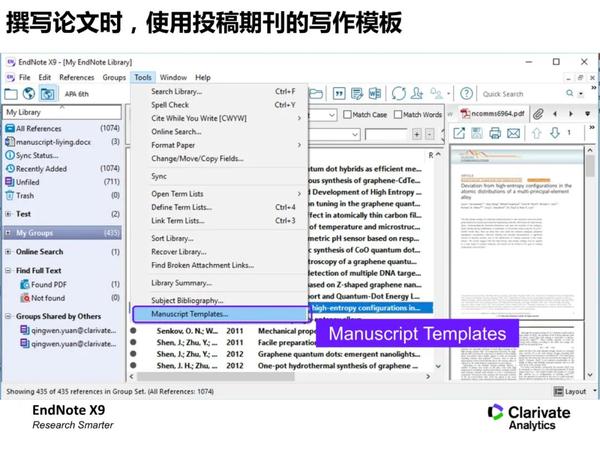Click the email PDF envelope icon
600x450 pixels.
(514, 133)
